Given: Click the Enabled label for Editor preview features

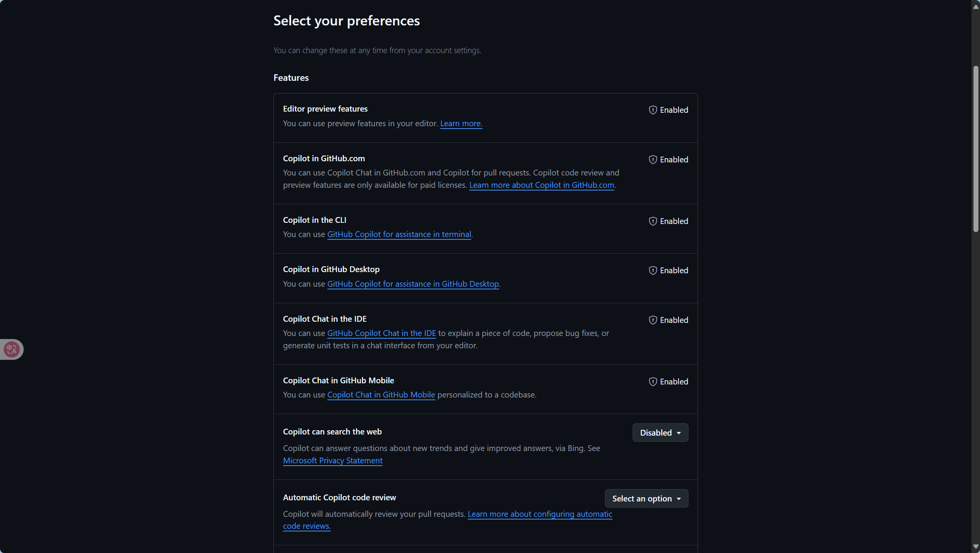Looking at the screenshot, I should point(674,110).
